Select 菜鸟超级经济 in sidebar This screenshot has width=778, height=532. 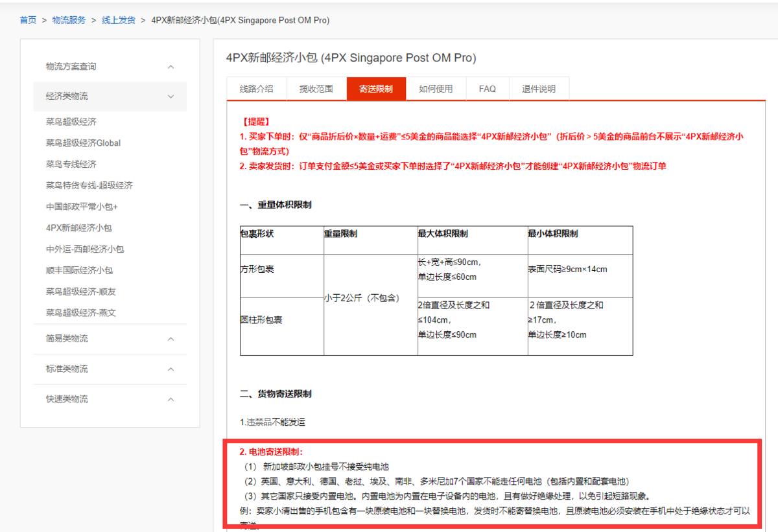(72, 122)
